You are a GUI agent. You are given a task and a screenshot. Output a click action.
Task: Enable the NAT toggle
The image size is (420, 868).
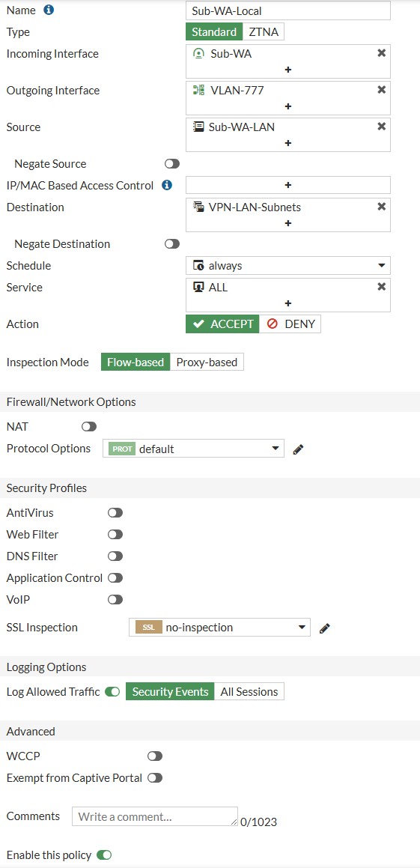[88, 427]
